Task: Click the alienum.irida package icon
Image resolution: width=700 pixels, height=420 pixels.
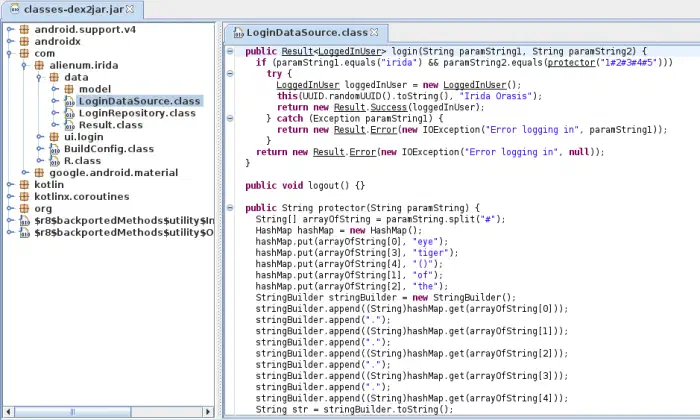Action: [x=39, y=66]
